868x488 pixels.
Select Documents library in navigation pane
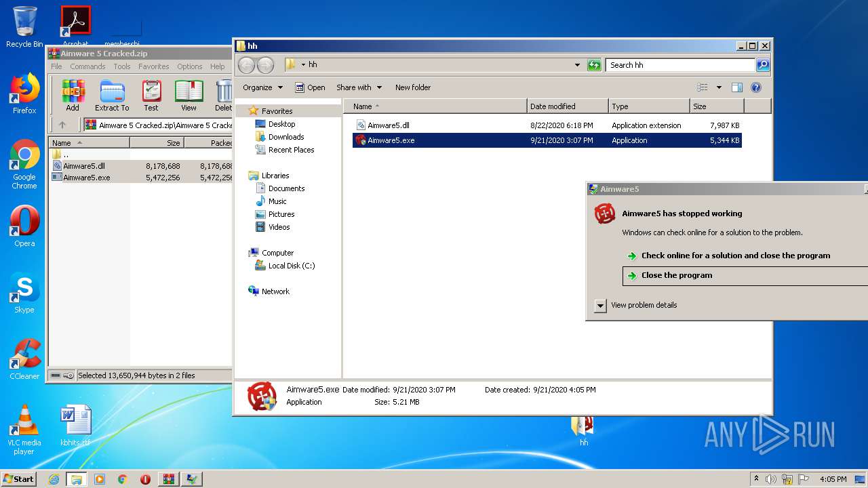point(286,188)
